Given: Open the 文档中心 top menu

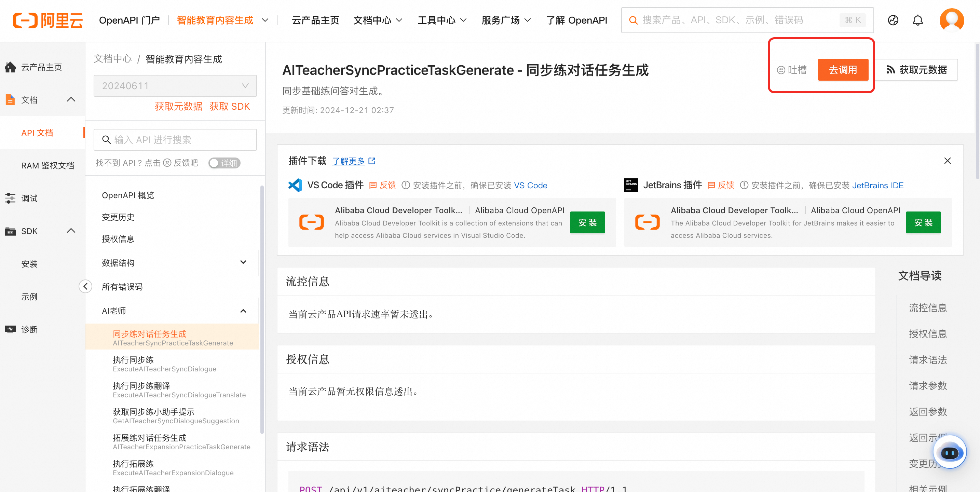Looking at the screenshot, I should click(x=377, y=20).
